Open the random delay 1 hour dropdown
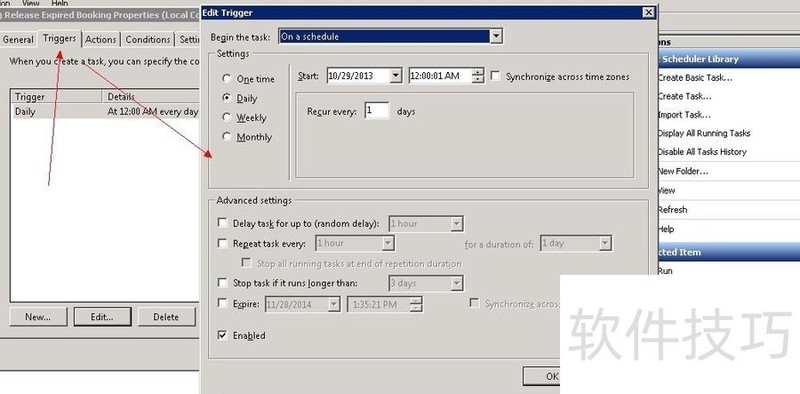 (x=457, y=224)
